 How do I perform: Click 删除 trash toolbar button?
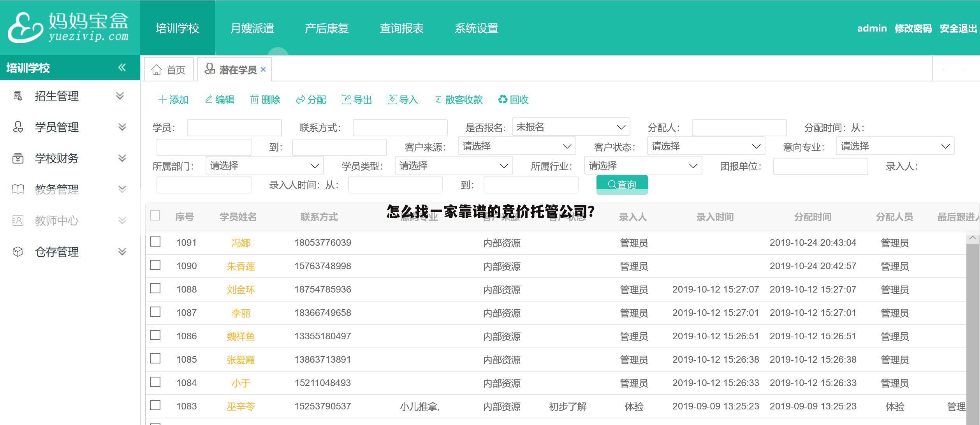click(x=265, y=100)
